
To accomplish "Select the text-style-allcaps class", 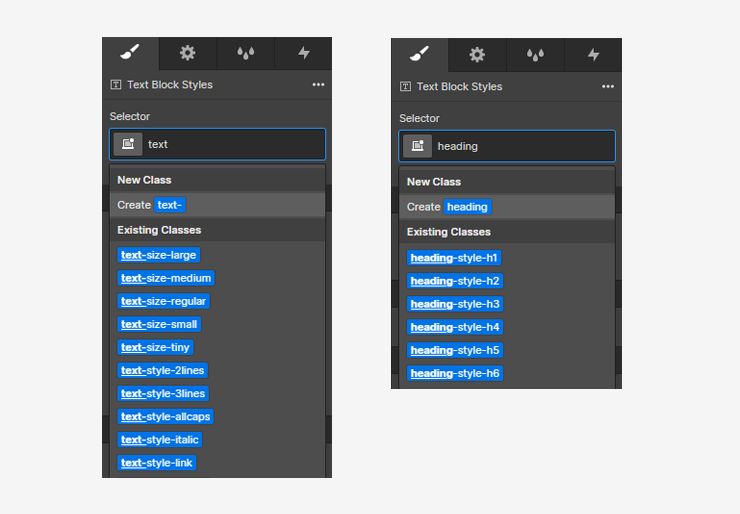I will click(166, 417).
